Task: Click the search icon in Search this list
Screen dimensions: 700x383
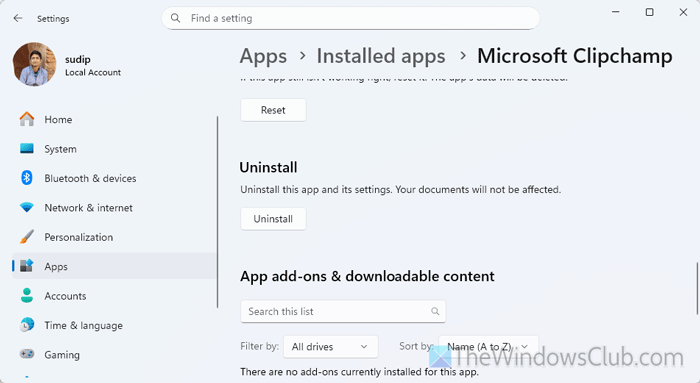Action: 435,311
